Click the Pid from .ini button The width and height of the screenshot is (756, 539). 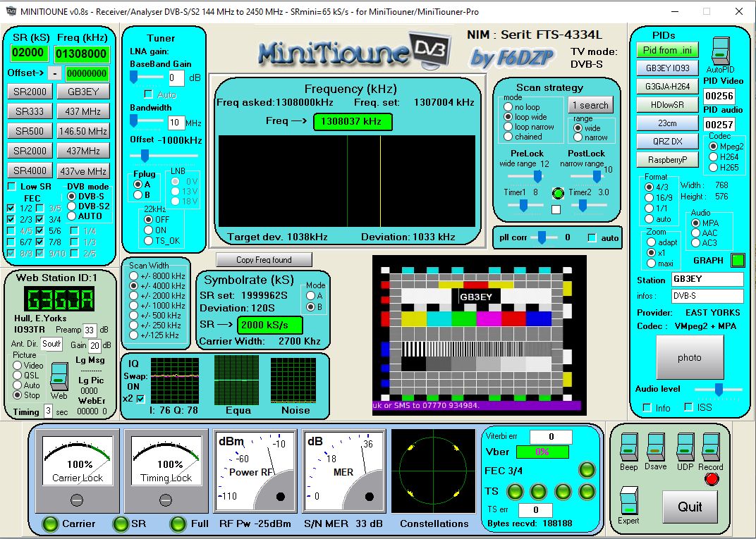pyautogui.click(x=667, y=50)
